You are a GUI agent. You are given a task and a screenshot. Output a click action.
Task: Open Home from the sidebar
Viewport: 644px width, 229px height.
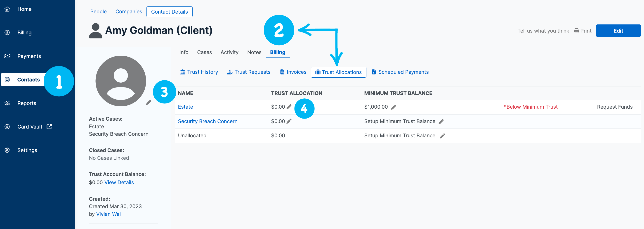(x=24, y=9)
